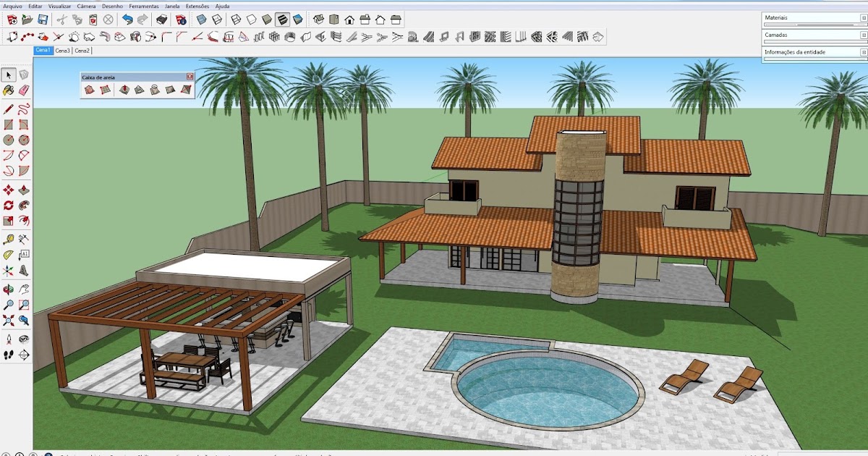
Task: Select the Position Camera tool
Action: (x=9, y=339)
